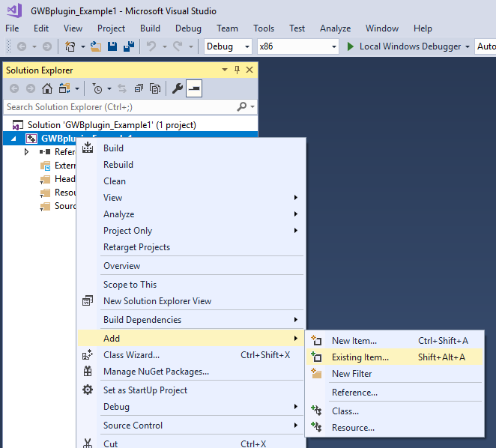
Task: Click the Navigate Forward toolbar arrow
Action: [x=47, y=47]
